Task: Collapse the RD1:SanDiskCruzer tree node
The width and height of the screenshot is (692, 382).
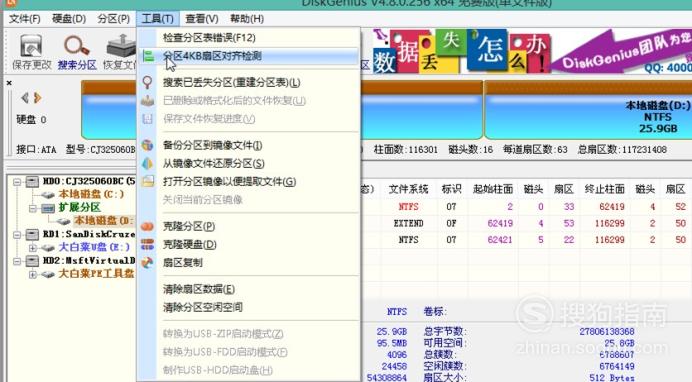Action: tap(17, 234)
